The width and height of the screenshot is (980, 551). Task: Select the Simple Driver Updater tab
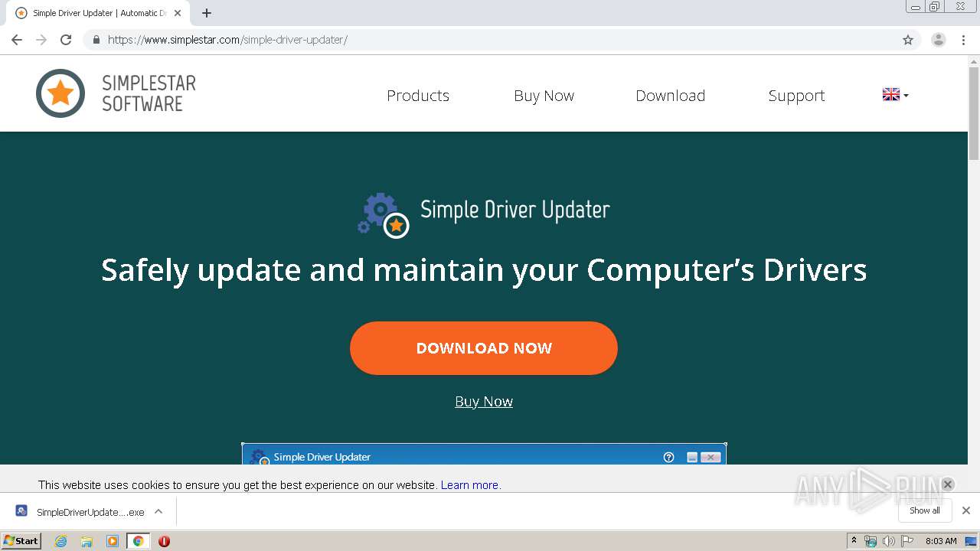pyautogui.click(x=98, y=13)
